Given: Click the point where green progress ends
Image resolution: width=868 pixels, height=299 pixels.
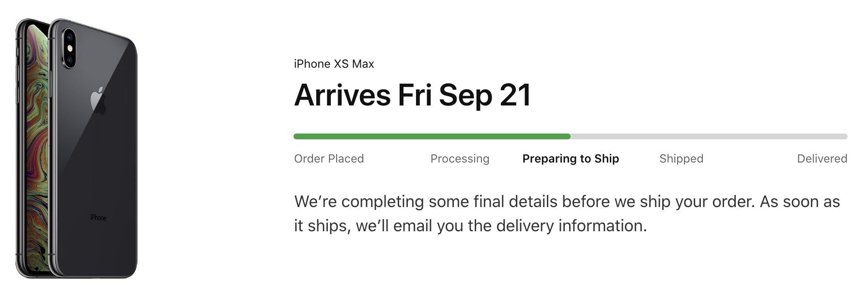Looking at the screenshot, I should [570, 136].
